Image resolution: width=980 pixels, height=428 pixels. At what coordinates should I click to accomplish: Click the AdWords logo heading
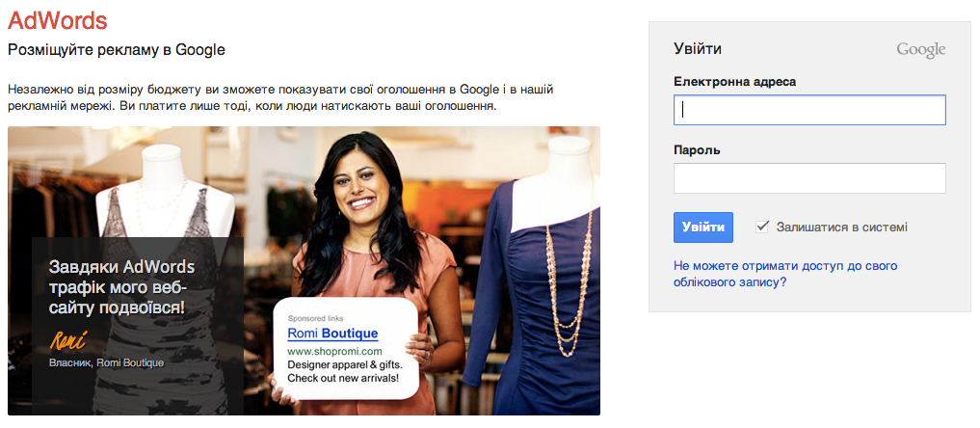(58, 20)
